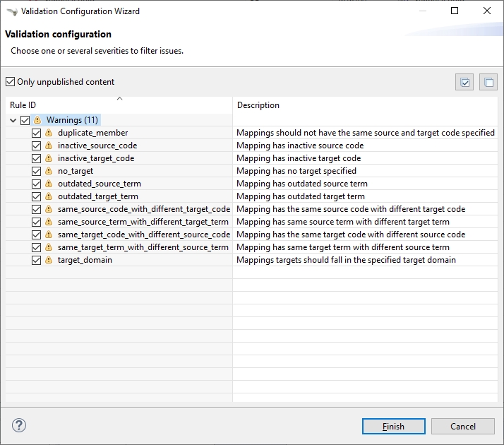Click the Deselect All icon button

[x=488, y=83]
